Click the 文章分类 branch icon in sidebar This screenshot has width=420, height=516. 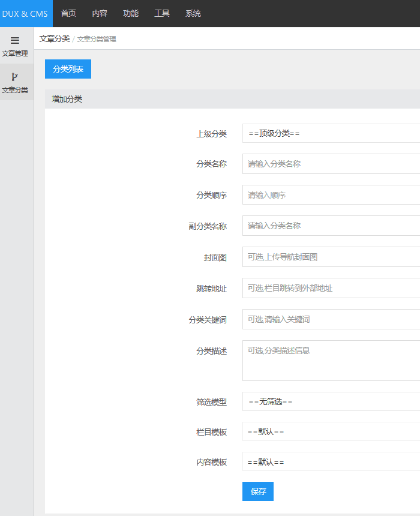15,77
